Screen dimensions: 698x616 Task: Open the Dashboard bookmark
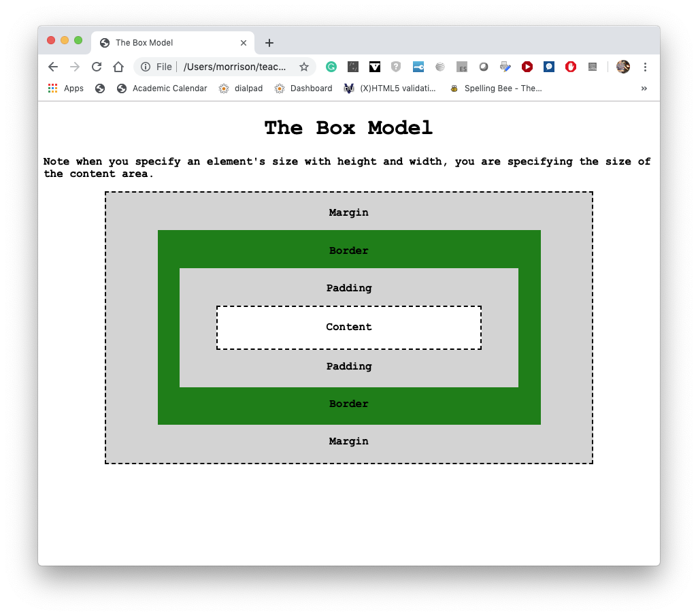(x=303, y=88)
